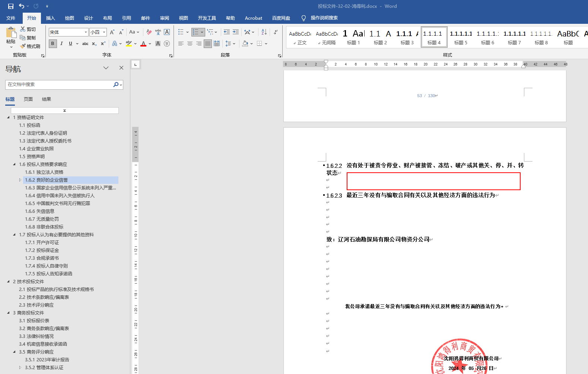Toggle the bullet list button

[x=181, y=32]
